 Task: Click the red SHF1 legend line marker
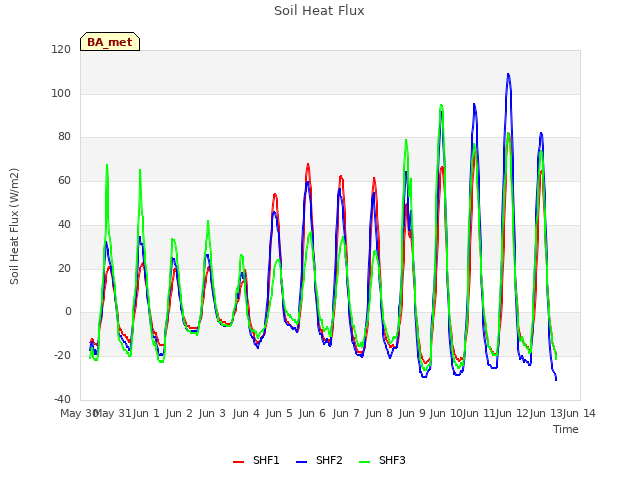(x=238, y=461)
